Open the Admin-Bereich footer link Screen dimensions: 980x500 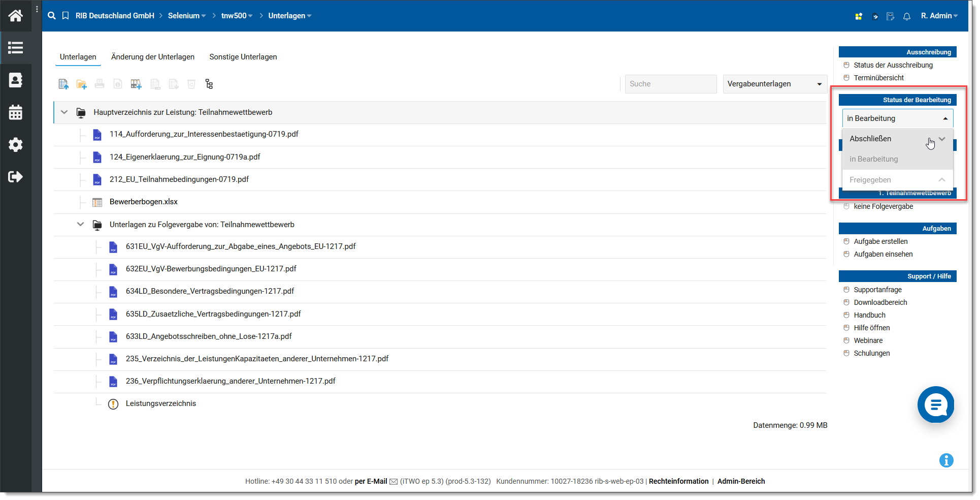(741, 481)
